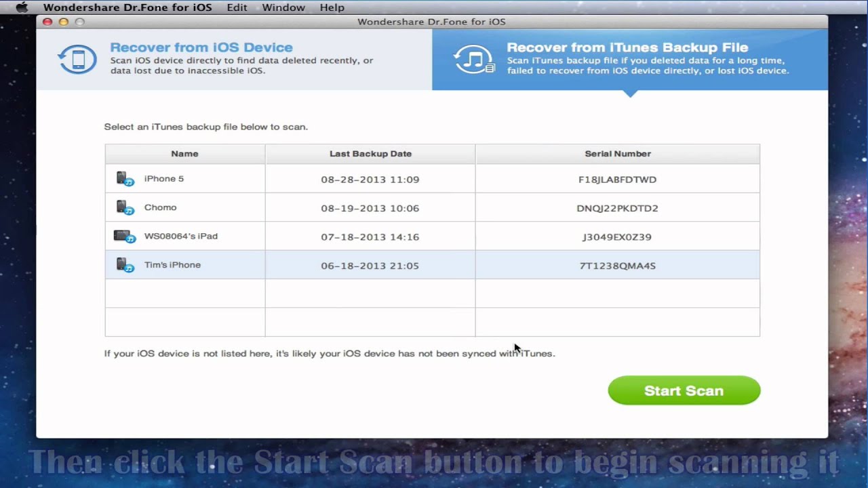Minimize the window with yellow button
The width and height of the screenshot is (868, 488).
(64, 22)
